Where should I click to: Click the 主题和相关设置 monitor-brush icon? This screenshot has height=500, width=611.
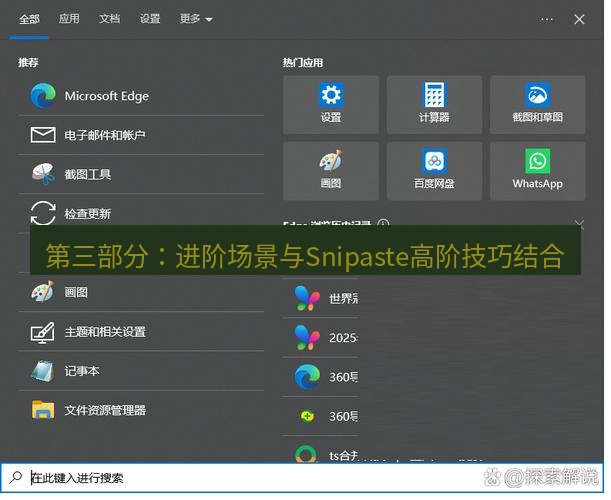pos(42,332)
